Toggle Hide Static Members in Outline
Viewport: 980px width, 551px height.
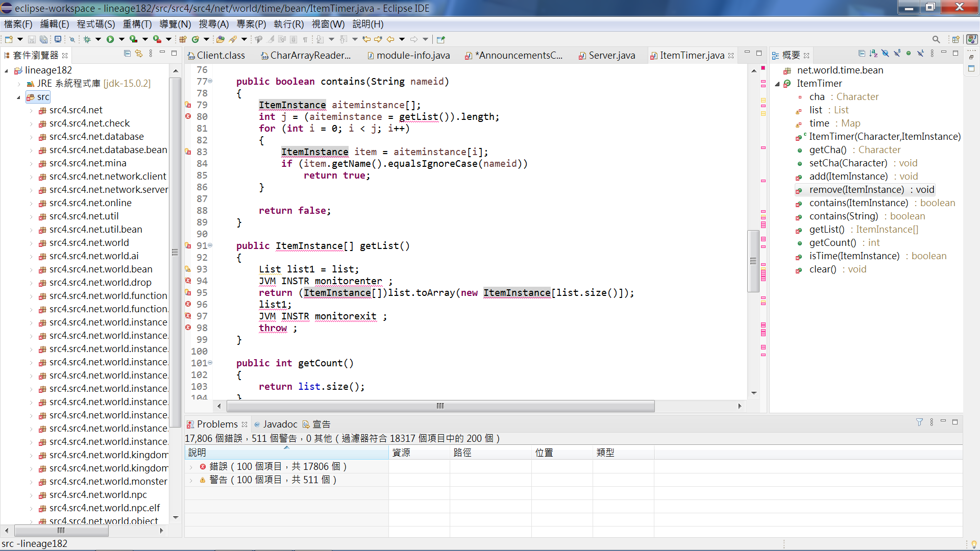click(x=897, y=54)
